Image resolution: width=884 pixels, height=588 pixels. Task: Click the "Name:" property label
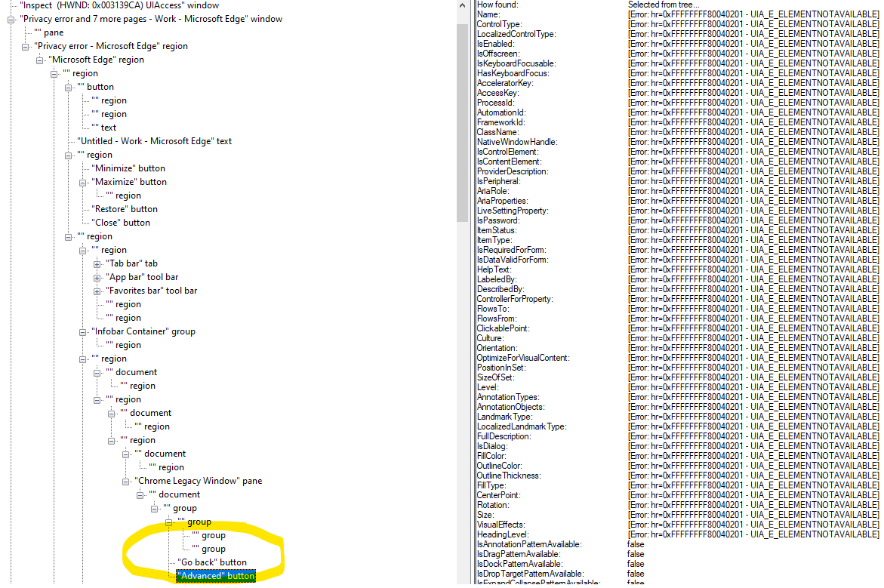[x=488, y=14]
